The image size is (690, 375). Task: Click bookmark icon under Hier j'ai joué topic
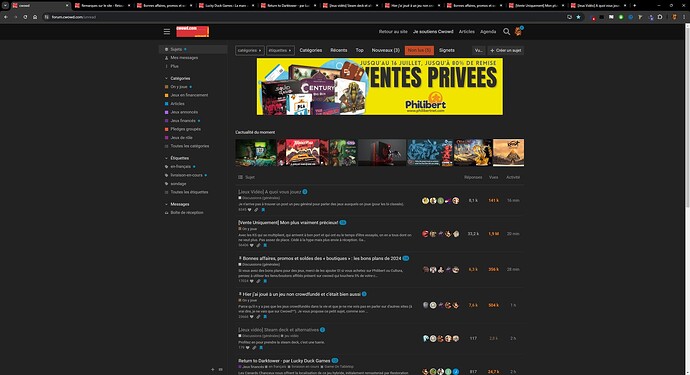pyautogui.click(x=265, y=316)
